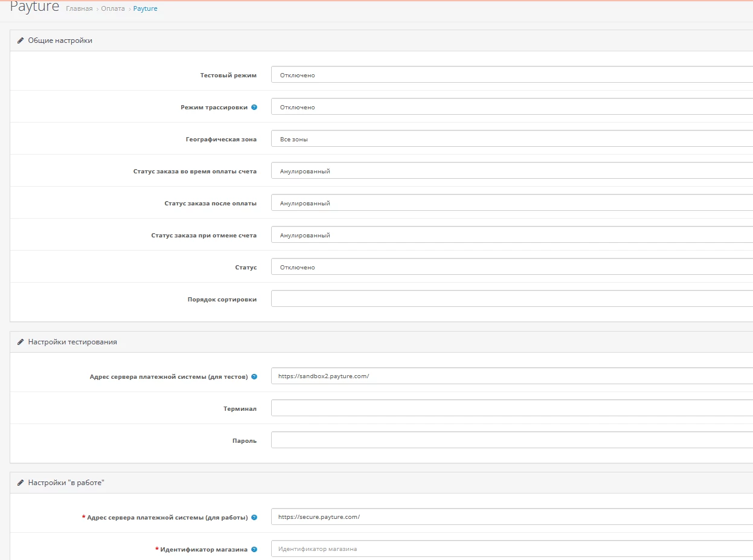Click help icon for test server address
Screen dimensions: 753x560
[x=254, y=376]
